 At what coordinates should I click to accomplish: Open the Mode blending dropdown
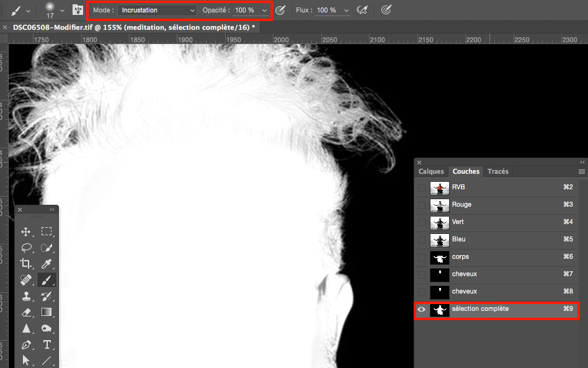pyautogui.click(x=158, y=11)
